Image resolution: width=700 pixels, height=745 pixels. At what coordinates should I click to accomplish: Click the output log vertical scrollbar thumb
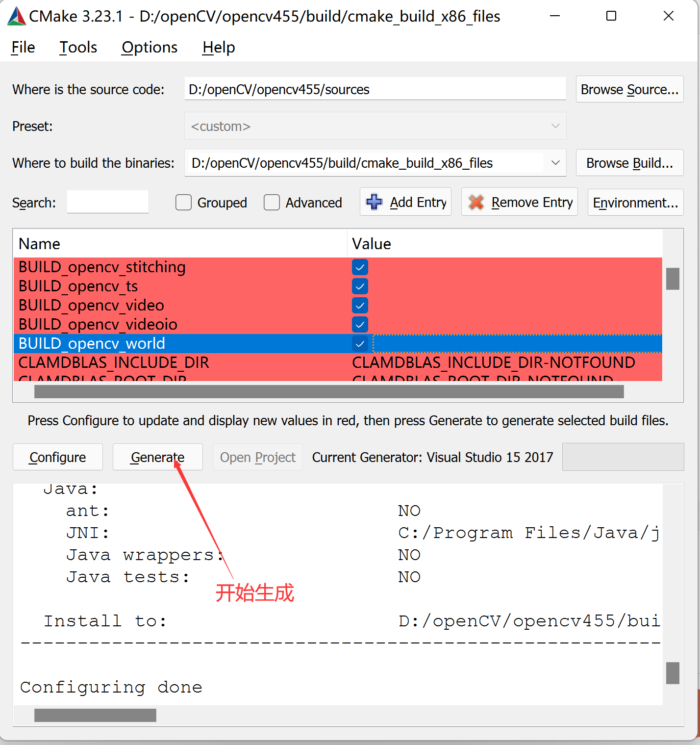(x=673, y=673)
